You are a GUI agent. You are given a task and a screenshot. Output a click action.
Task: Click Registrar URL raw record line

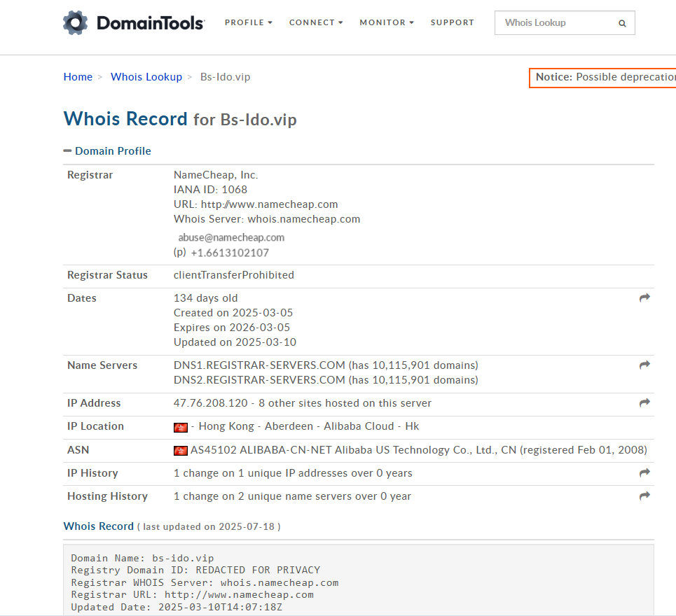pos(192,594)
